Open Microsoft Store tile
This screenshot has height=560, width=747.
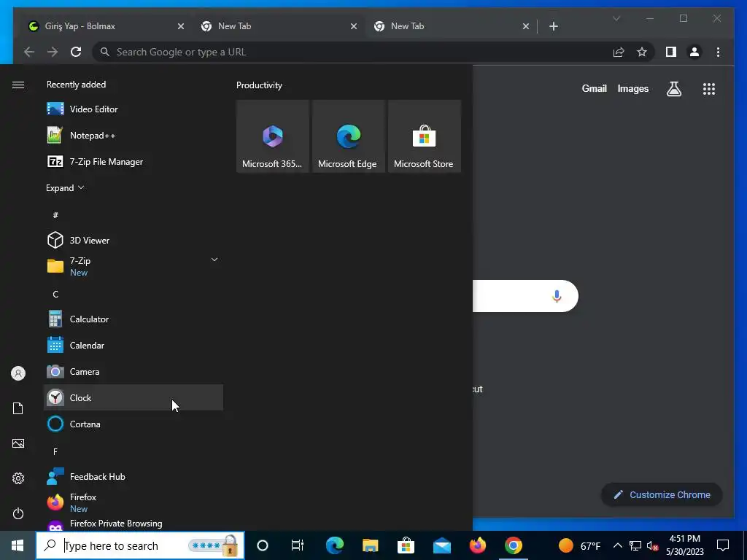pos(424,136)
